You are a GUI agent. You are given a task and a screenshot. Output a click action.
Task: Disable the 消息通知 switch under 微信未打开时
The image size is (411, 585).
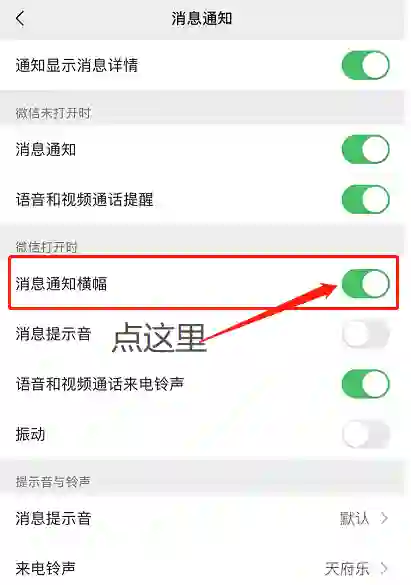pos(365,149)
